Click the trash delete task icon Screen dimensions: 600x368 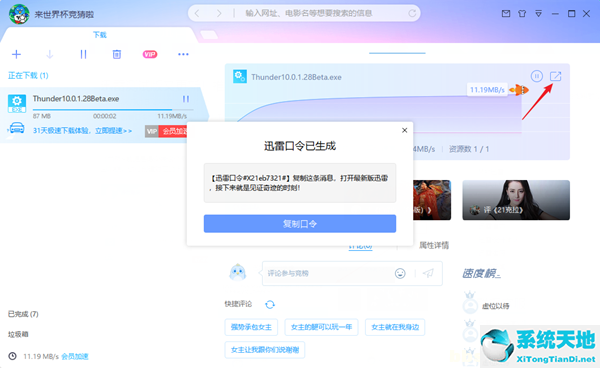(117, 54)
